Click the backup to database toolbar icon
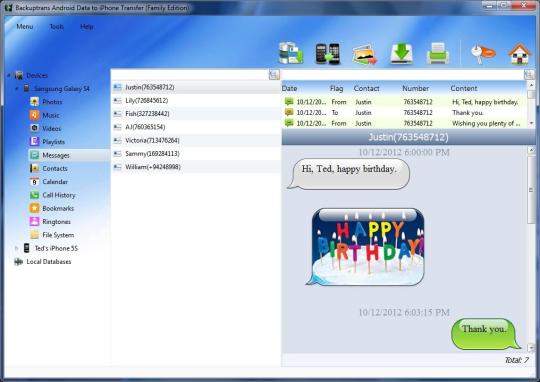 291,53
